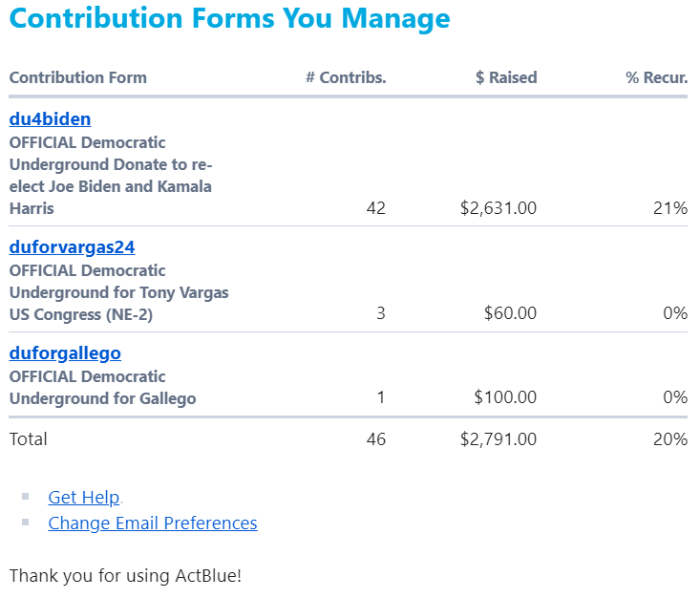Click the % Recur. column header
Viewport: 700px width, 598px height.
tap(657, 77)
